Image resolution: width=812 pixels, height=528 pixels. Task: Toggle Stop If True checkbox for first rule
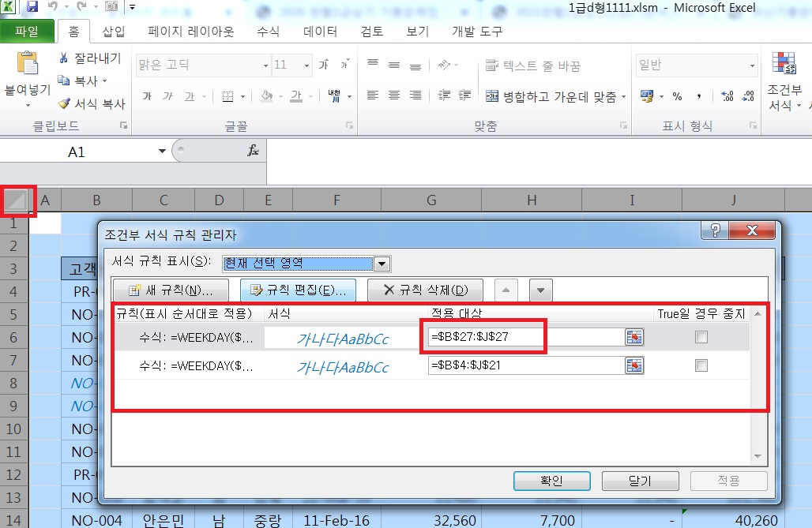[x=701, y=338]
